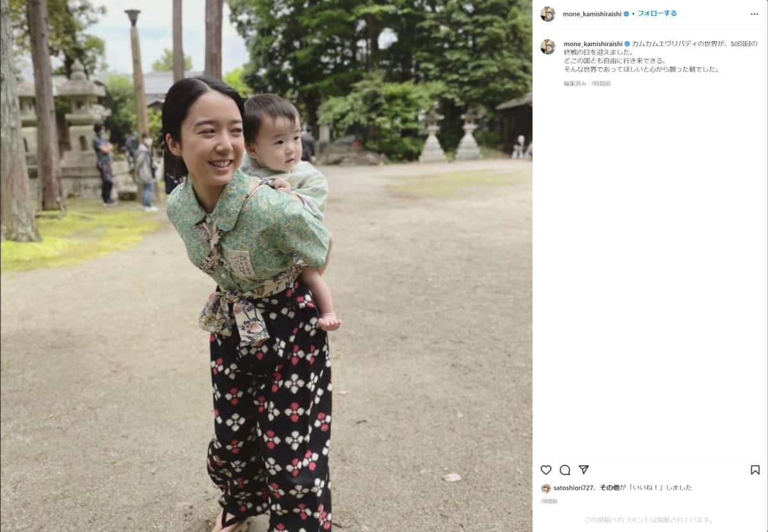This screenshot has width=768, height=532.
Task: Click the post photo of woman and baby
Action: click(x=266, y=266)
